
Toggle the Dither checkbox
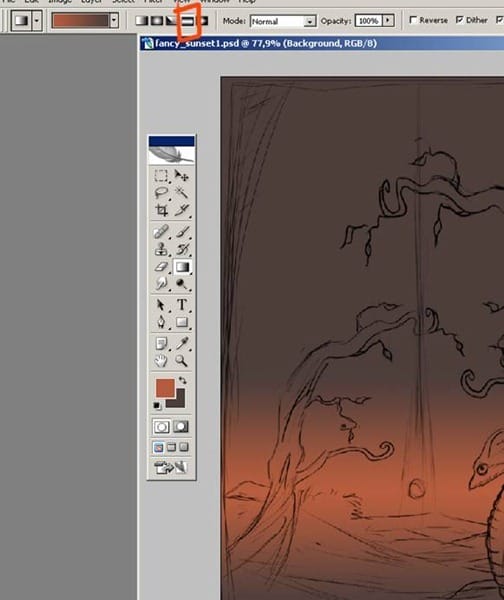point(460,19)
